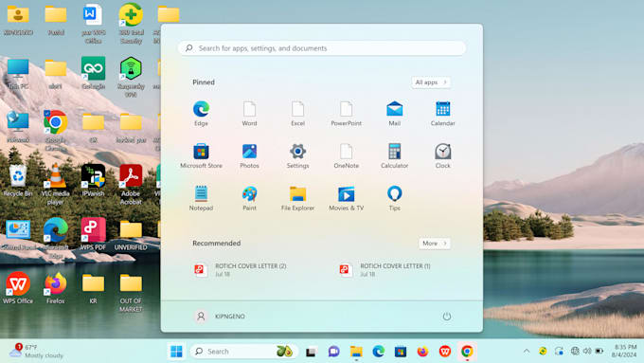The width and height of the screenshot is (644, 363).
Task: Open the pinned Word app
Action: click(x=249, y=114)
